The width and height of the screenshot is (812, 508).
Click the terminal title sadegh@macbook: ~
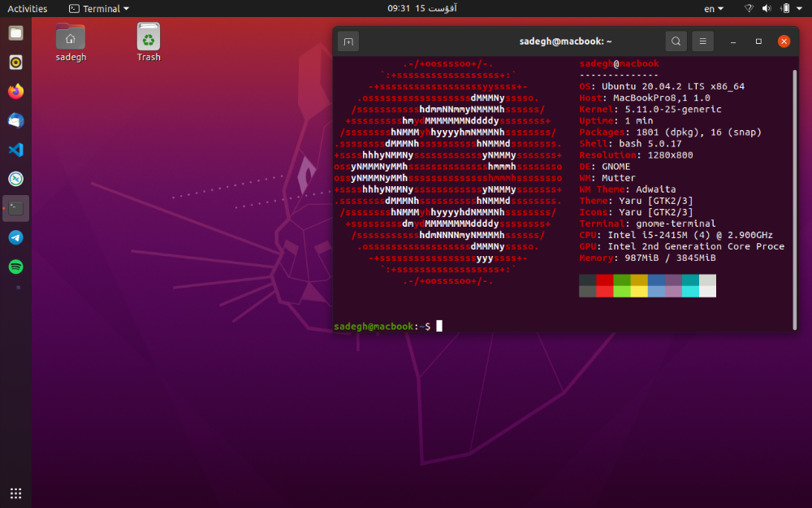point(565,41)
